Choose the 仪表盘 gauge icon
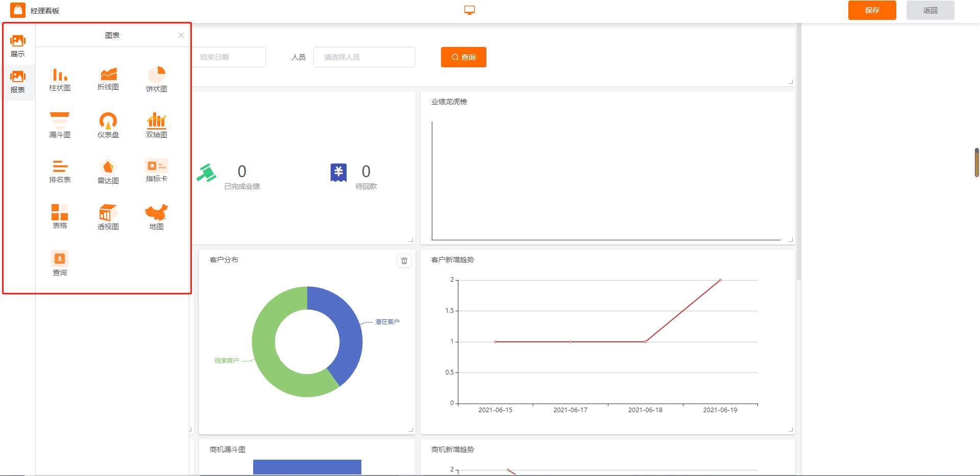980x476 pixels. 108,120
